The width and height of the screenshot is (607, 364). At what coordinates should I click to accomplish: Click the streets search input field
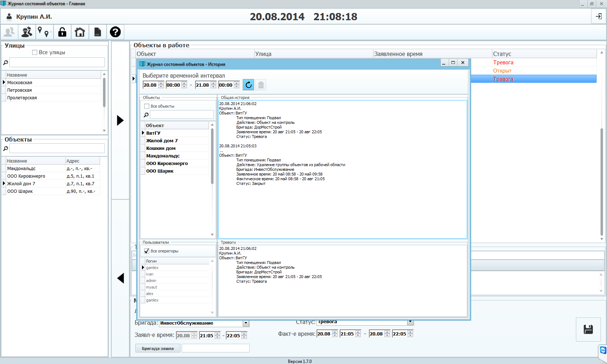pos(57,62)
